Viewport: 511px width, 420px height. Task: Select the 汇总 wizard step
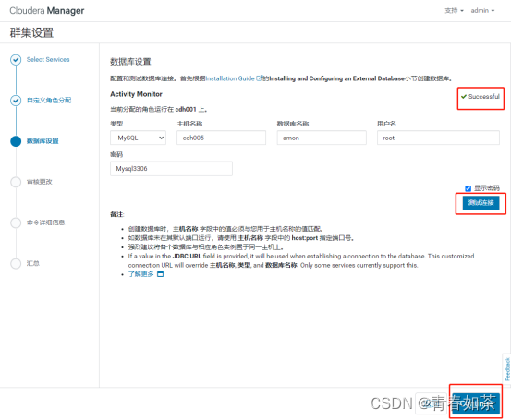33,263
